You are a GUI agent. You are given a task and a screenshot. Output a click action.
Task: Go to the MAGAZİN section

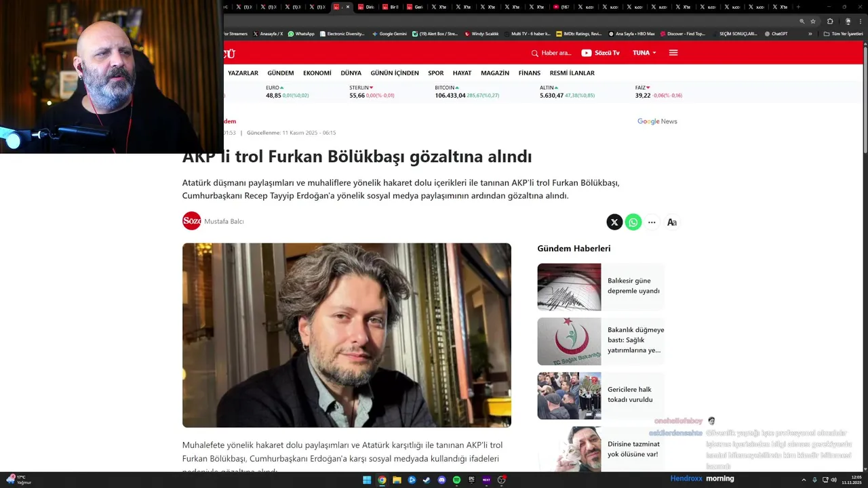[x=495, y=73]
